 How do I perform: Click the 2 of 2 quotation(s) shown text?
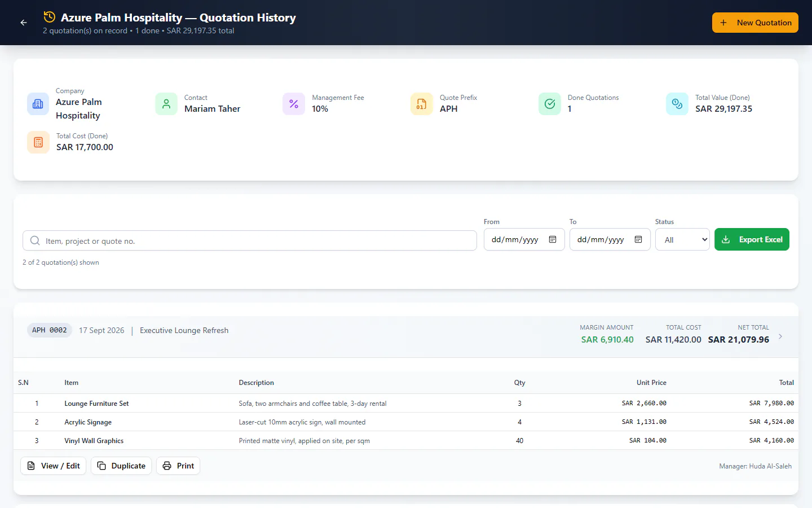(61, 262)
